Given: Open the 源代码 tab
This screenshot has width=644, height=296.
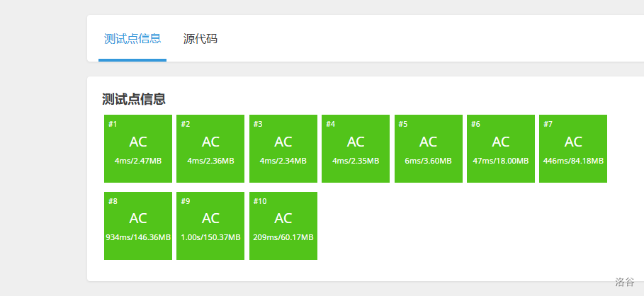Looking at the screenshot, I should click(200, 39).
